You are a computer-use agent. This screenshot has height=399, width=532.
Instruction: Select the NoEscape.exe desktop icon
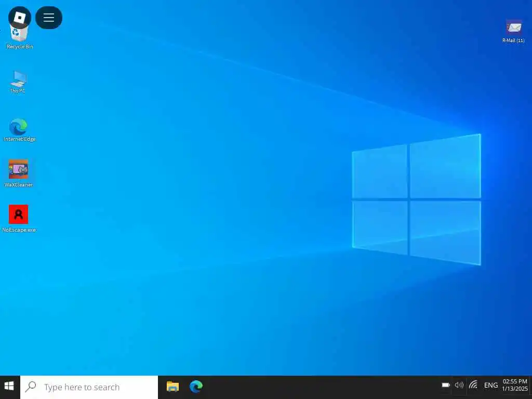click(19, 219)
